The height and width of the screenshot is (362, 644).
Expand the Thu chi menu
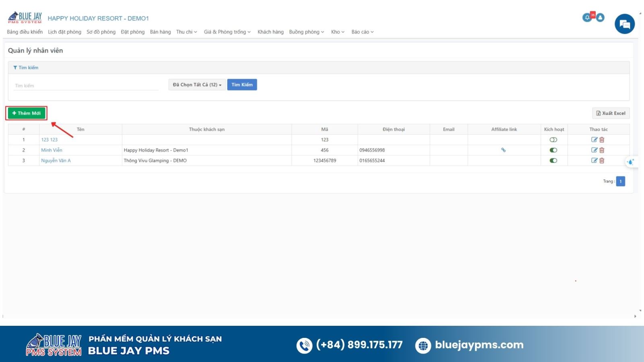(x=186, y=32)
